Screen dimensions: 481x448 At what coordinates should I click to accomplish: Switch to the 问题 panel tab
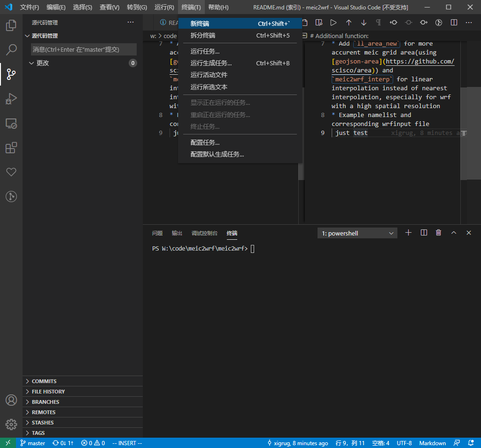(157, 233)
